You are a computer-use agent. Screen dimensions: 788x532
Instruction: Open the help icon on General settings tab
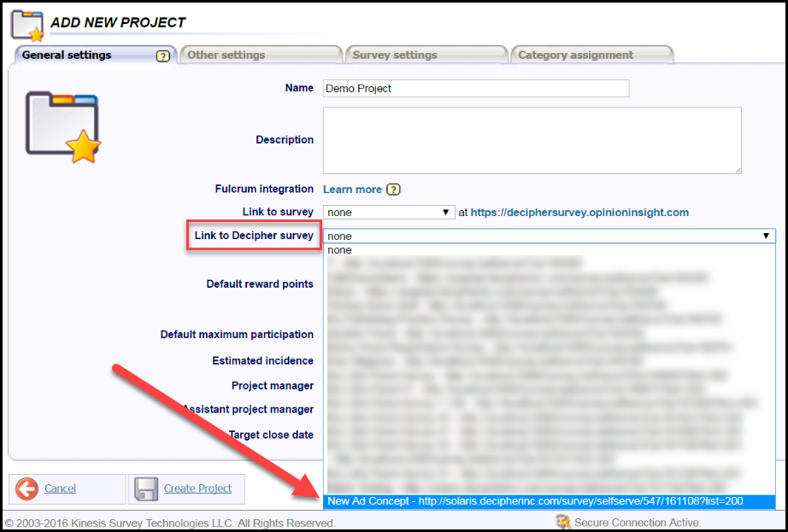pyautogui.click(x=162, y=55)
